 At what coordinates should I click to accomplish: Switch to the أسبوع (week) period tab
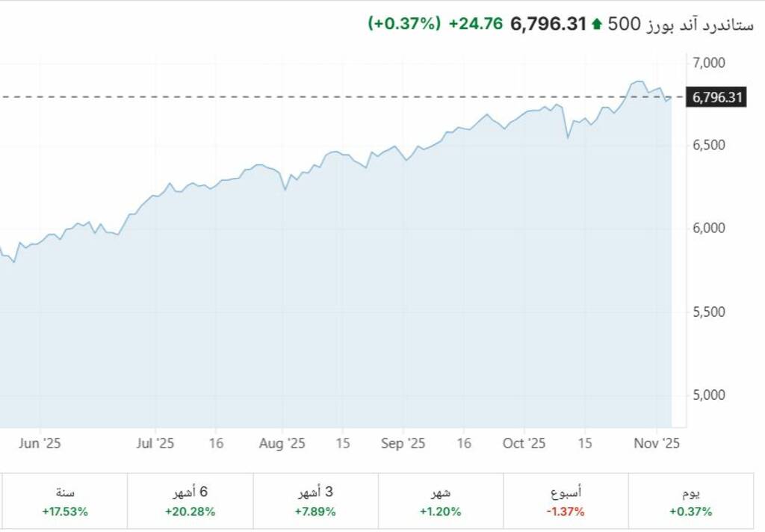[566, 502]
